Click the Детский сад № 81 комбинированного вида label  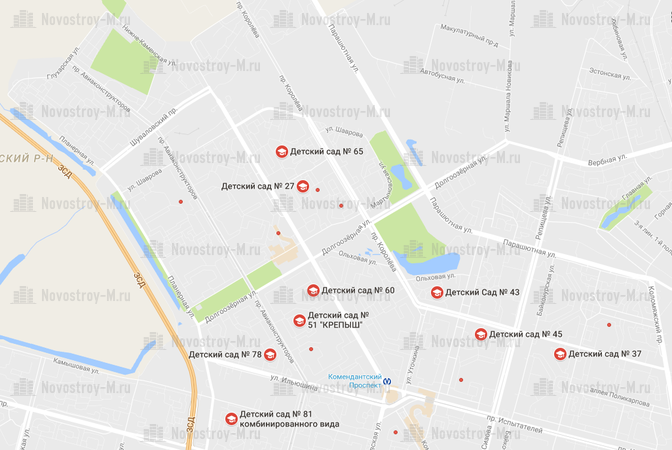[289, 419]
